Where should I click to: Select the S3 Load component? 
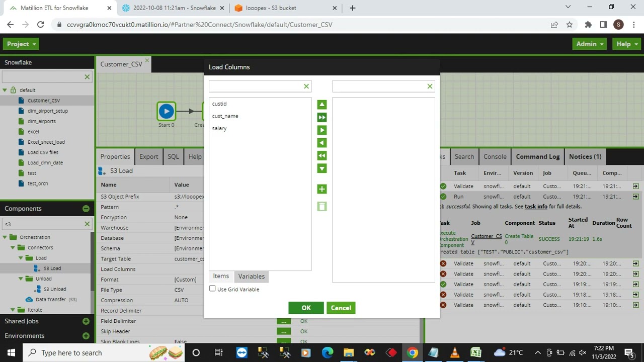coord(52,268)
